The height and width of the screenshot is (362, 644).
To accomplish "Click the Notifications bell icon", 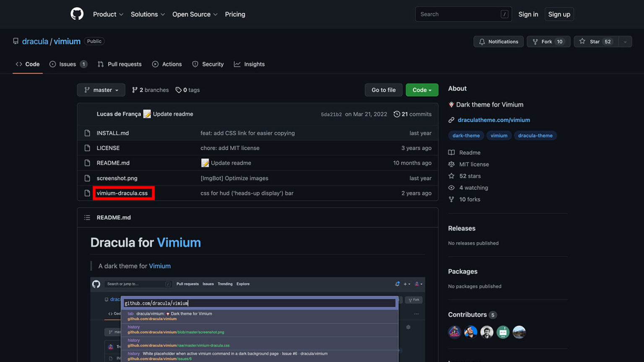I will [481, 41].
